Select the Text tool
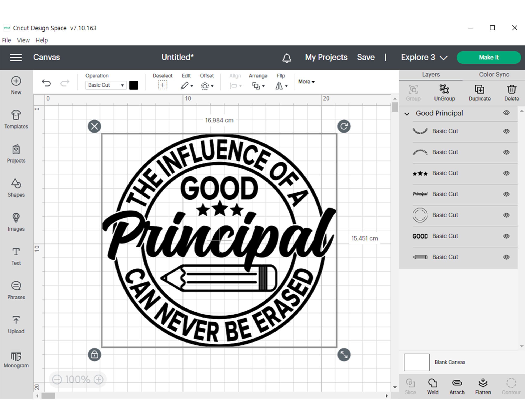The height and width of the screenshot is (420, 525). click(x=16, y=256)
